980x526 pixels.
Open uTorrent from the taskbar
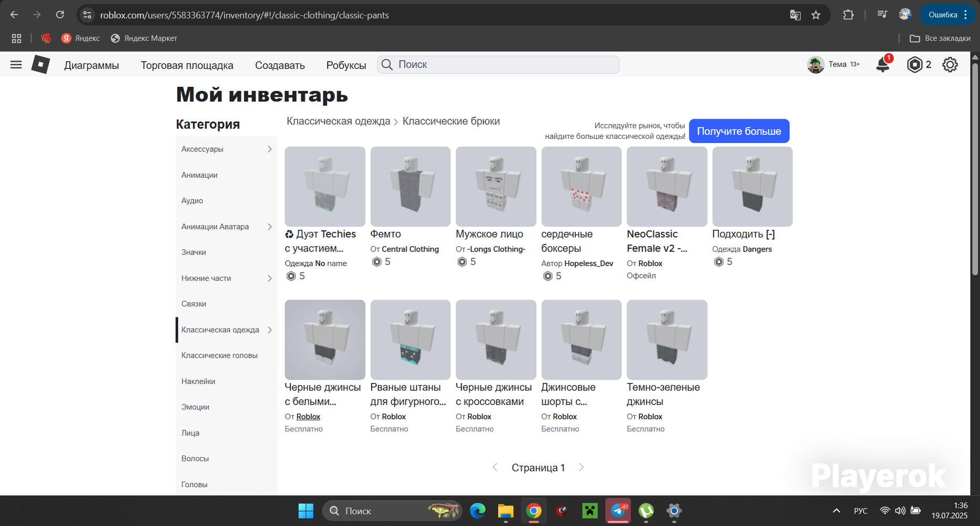pyautogui.click(x=646, y=511)
